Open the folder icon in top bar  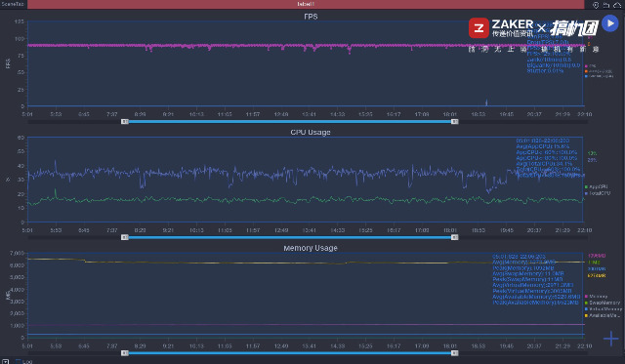[606, 5]
